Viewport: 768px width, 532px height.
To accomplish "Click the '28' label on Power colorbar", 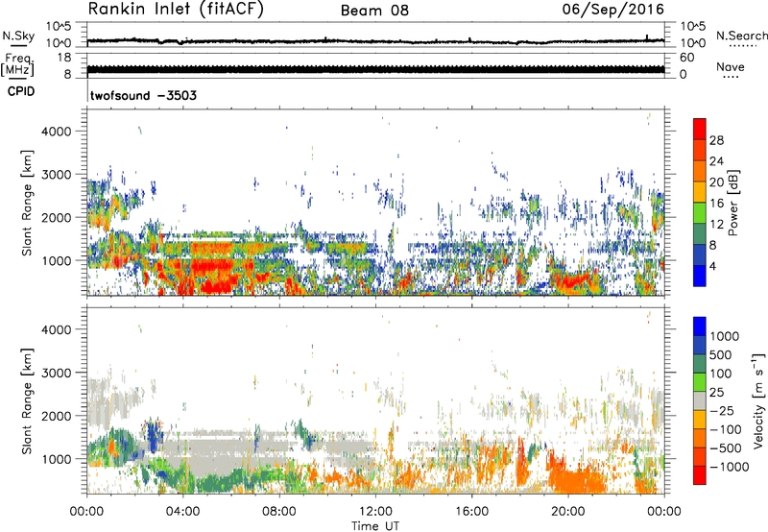I will 716,140.
